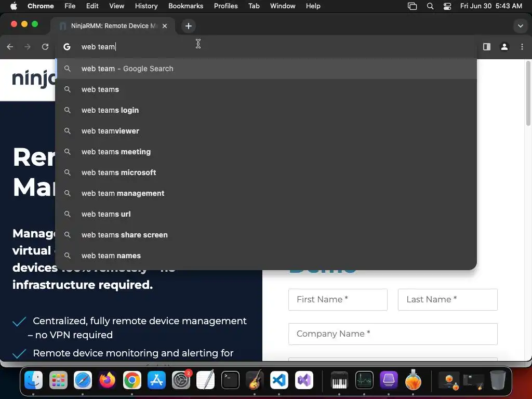The width and height of the screenshot is (532, 399).
Task: Open Control Center in menu bar
Action: pos(447,6)
